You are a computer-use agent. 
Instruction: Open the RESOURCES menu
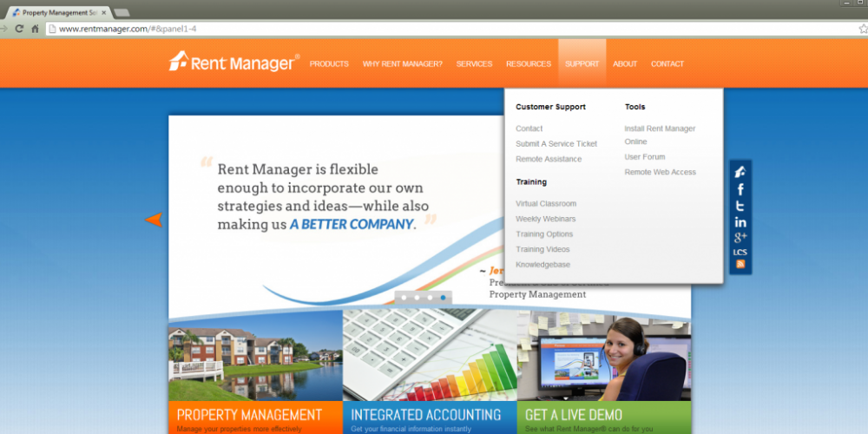point(528,63)
